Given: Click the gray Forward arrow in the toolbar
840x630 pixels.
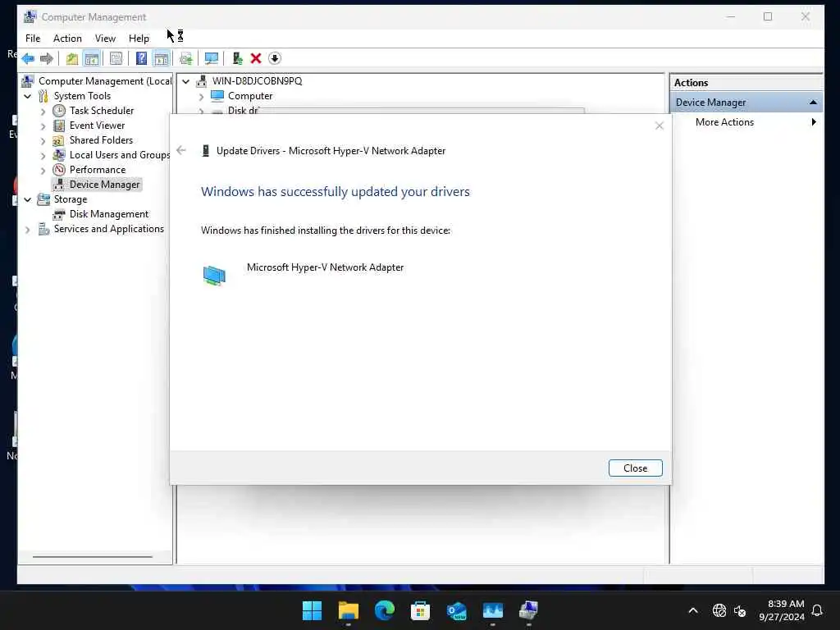Looking at the screenshot, I should 47,58.
